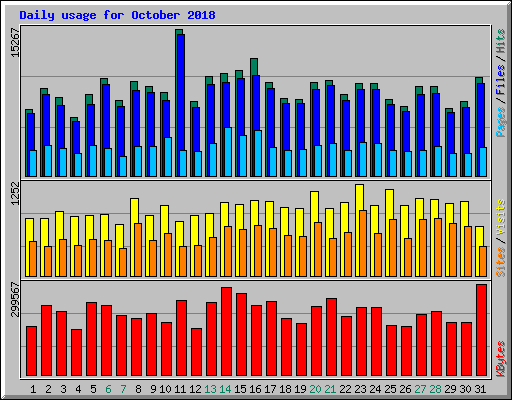Viewport: 512px width, 400px height.
Task: Click day label 30 on the x-axis
Action: click(465, 389)
